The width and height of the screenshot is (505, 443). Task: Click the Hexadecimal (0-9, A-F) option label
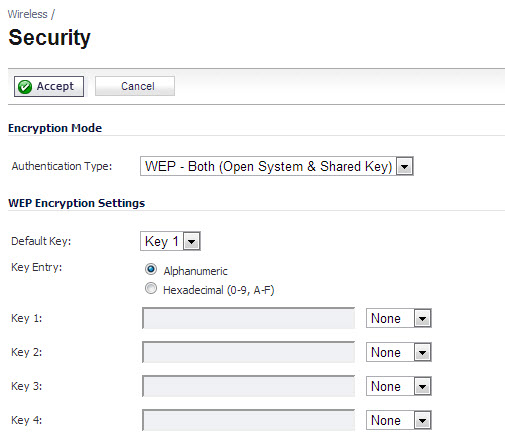tap(219, 290)
